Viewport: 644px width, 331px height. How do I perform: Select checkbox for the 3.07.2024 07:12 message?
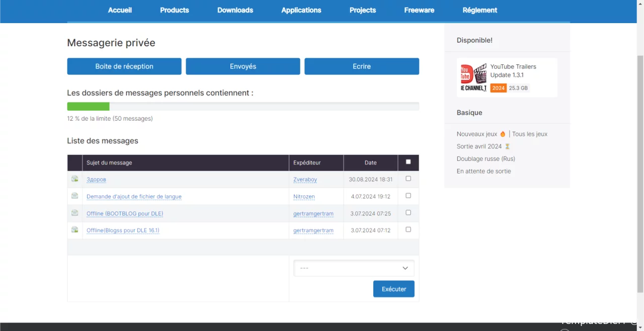pos(408,229)
